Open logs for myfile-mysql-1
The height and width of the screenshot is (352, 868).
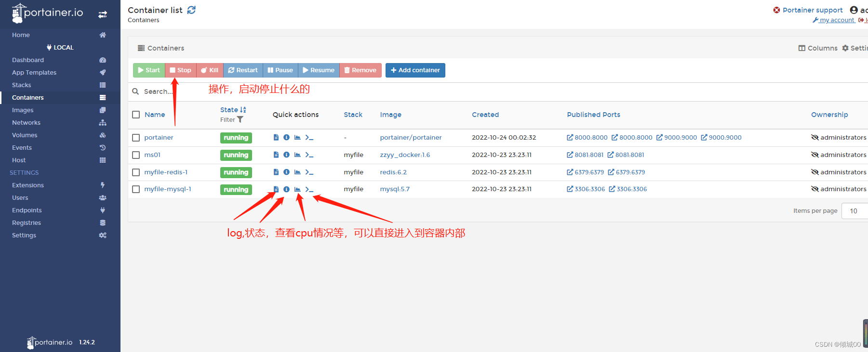276,189
